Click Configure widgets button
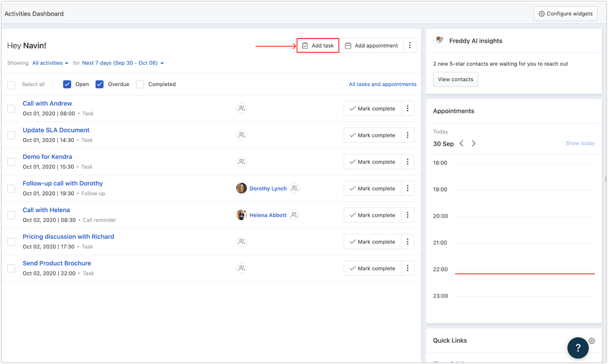 tap(565, 14)
